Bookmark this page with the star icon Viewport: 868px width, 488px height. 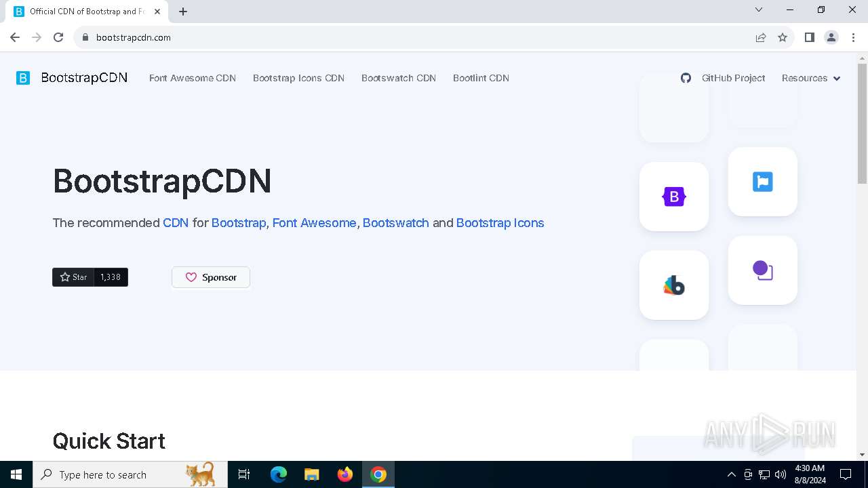[783, 37]
